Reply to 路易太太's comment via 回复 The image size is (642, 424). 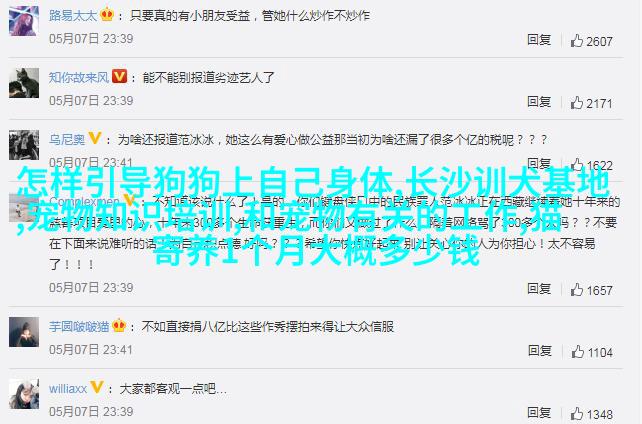pos(539,40)
